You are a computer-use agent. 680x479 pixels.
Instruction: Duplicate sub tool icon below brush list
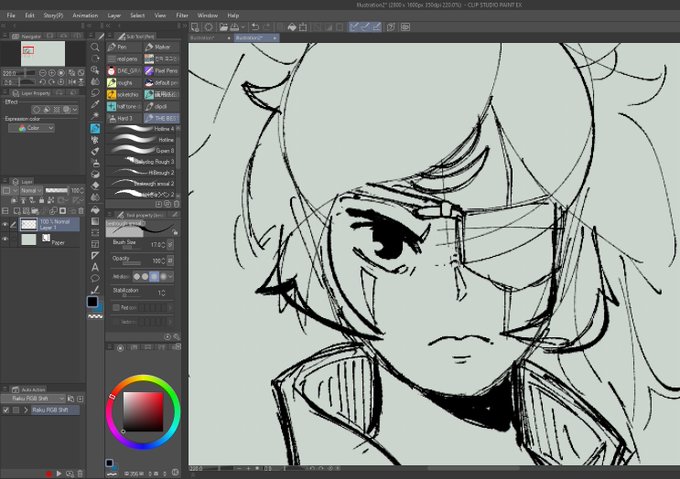pyautogui.click(x=168, y=204)
